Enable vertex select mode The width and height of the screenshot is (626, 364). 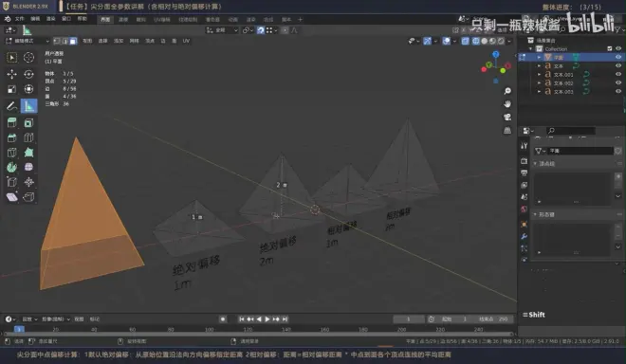click(57, 41)
